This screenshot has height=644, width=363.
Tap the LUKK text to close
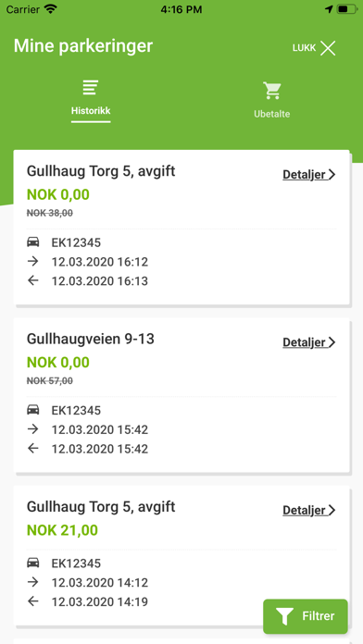(305, 48)
